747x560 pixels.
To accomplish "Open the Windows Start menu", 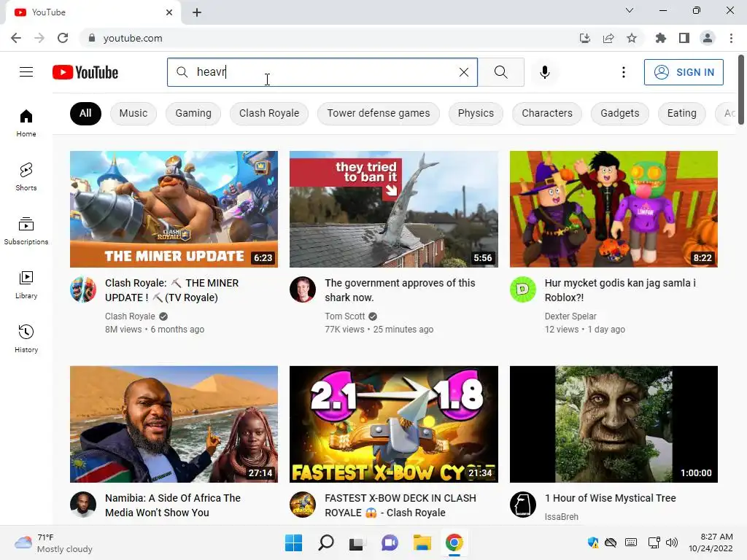I will pyautogui.click(x=293, y=542).
